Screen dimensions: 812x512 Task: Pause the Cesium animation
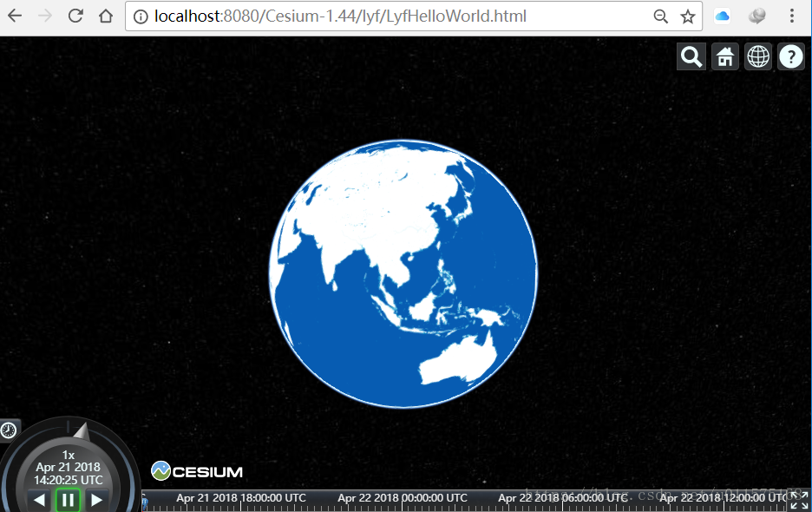[x=68, y=500]
